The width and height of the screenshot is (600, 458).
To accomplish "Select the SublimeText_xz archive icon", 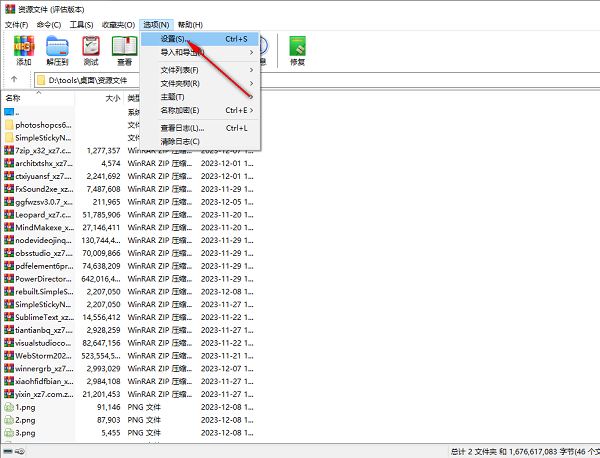I will tap(9, 317).
